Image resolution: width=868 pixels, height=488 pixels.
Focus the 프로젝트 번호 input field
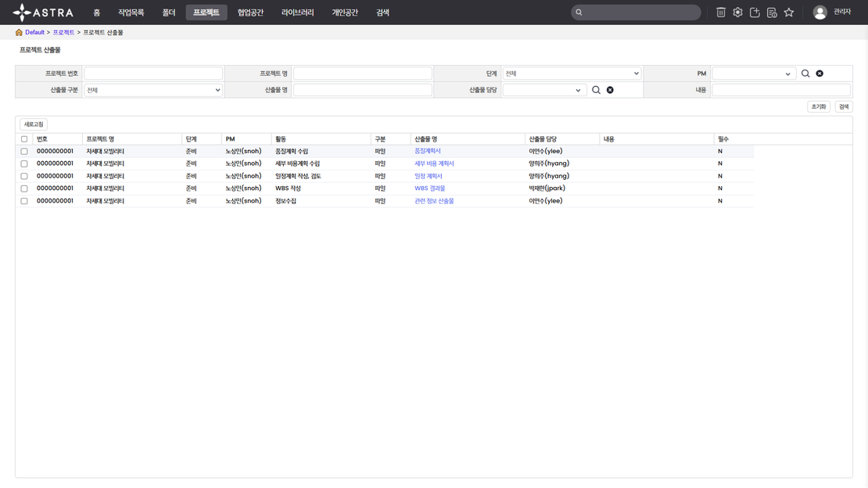[153, 73]
